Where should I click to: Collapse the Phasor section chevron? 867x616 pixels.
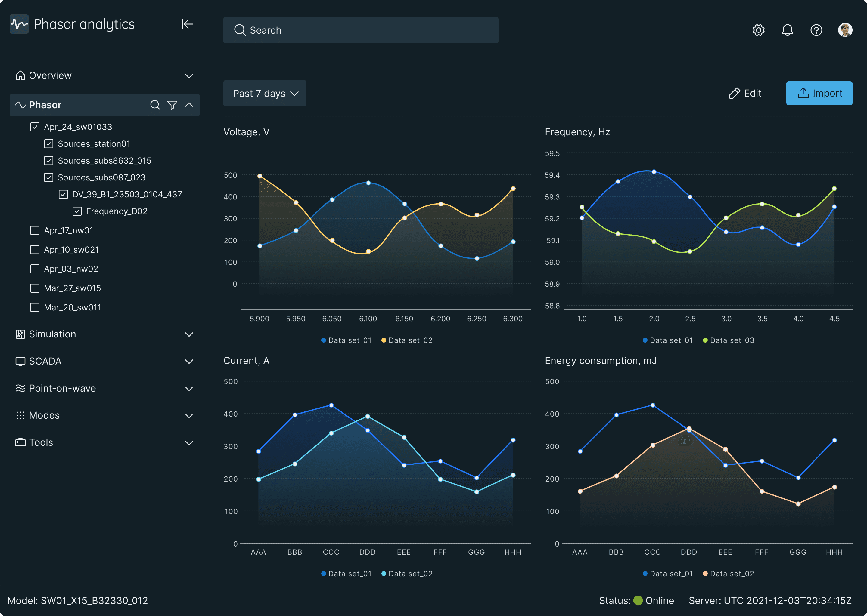[189, 105]
